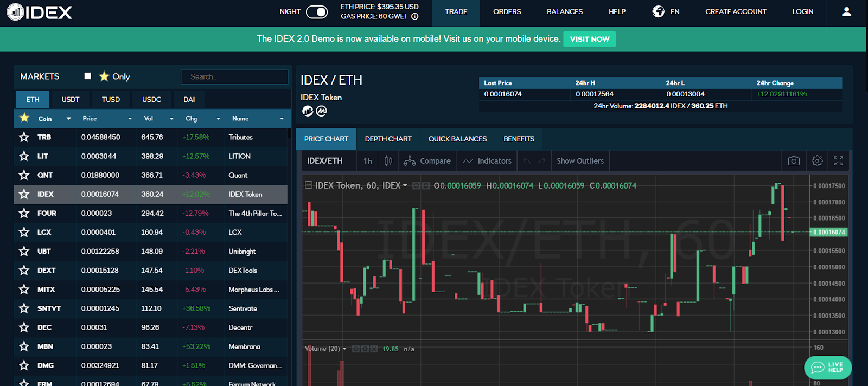Sort markets by Name column arrow
Screen dimensions: 868x386
point(282,119)
